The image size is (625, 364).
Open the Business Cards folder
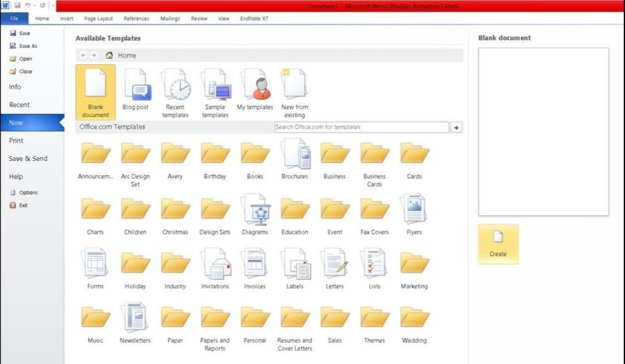[x=374, y=163]
